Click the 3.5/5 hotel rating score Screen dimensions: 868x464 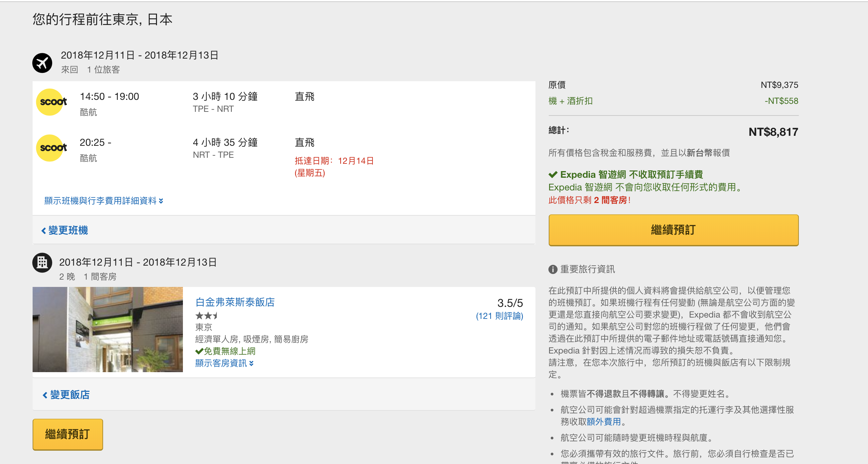tap(510, 303)
